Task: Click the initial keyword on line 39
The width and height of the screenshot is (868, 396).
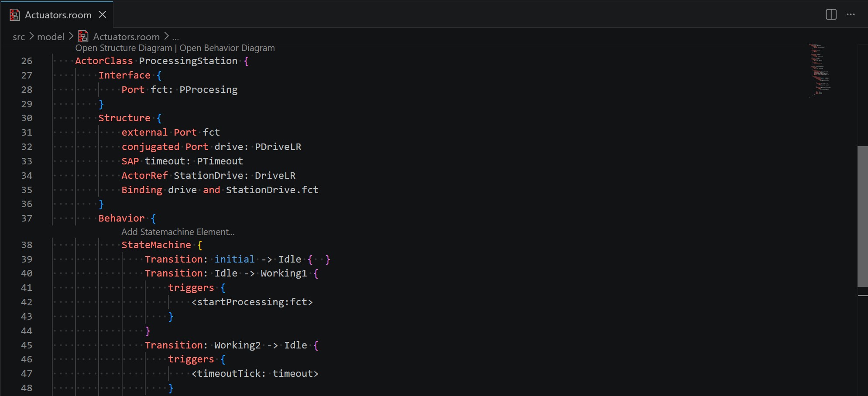Action: coord(234,259)
